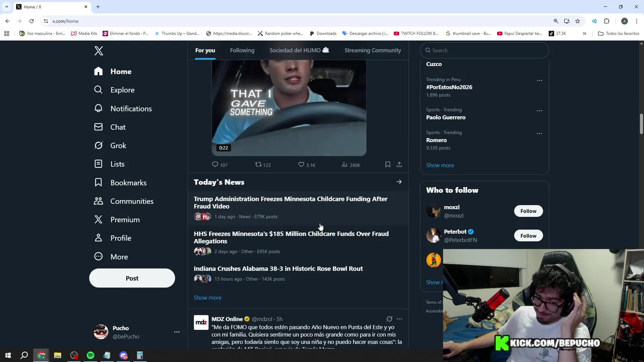Expand hidden bookmarks chevron
The height and width of the screenshot is (362, 644).
click(x=584, y=34)
